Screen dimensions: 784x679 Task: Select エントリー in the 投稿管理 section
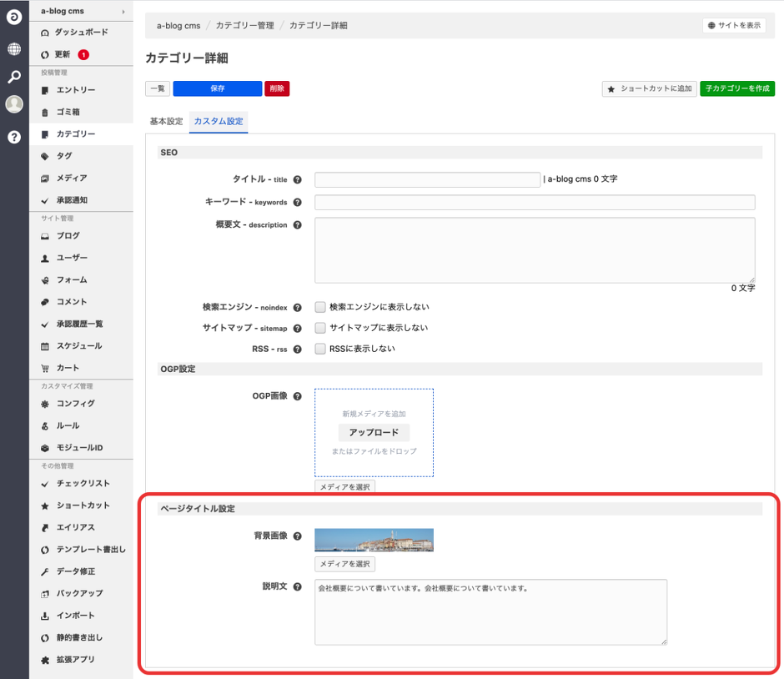pos(68,89)
